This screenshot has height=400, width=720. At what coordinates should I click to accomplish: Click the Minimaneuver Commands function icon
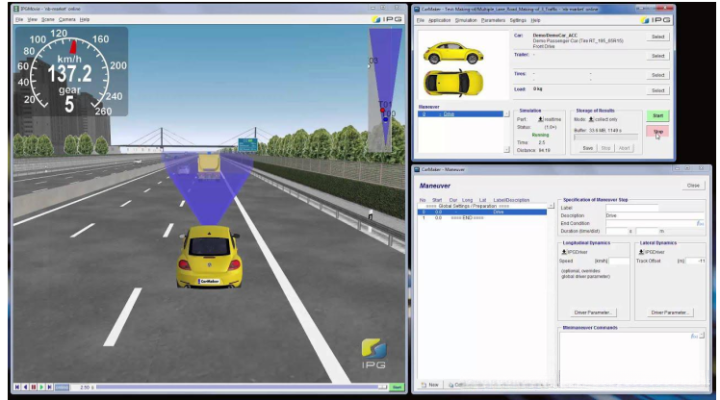(x=694, y=336)
